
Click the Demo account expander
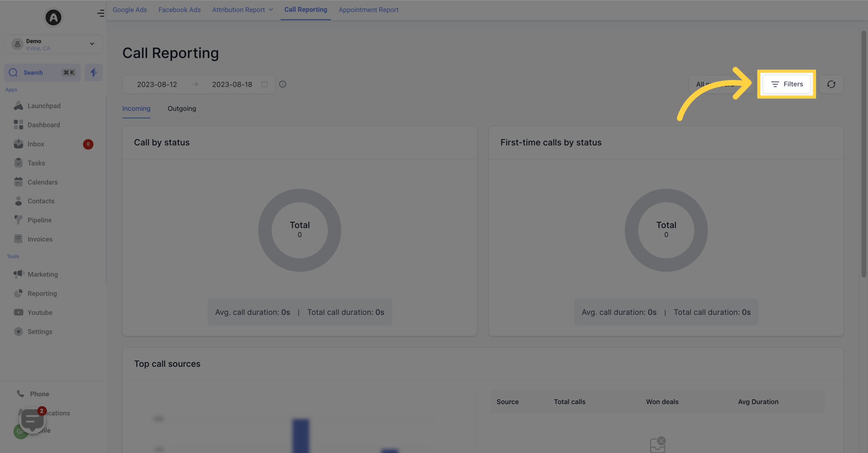pyautogui.click(x=92, y=44)
